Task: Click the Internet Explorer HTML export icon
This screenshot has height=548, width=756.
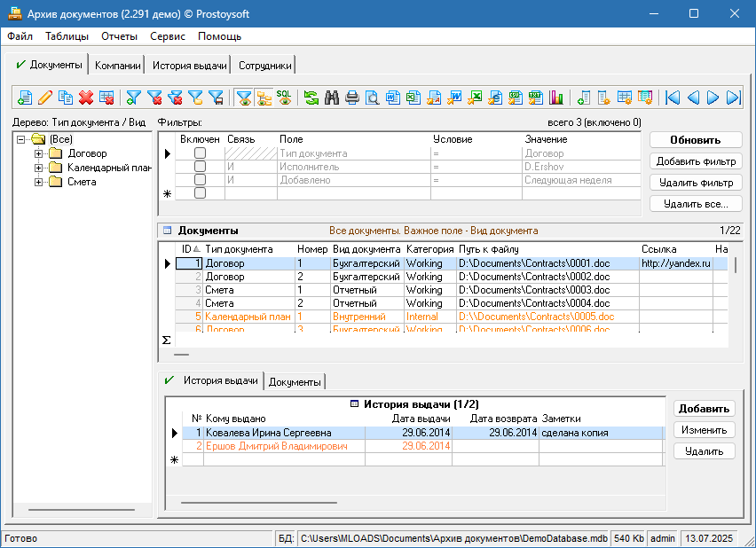Action: 495,98
